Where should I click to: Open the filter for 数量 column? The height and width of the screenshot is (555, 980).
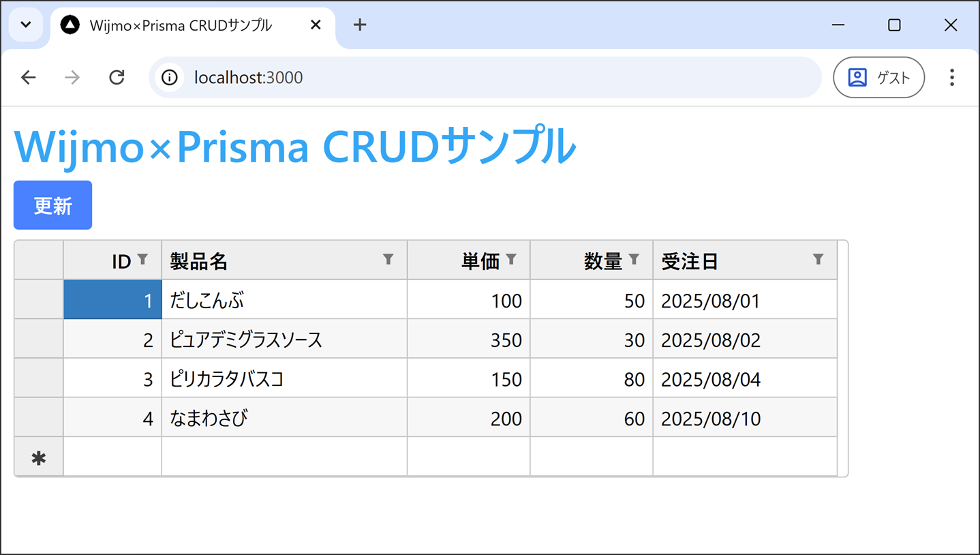coord(634,259)
